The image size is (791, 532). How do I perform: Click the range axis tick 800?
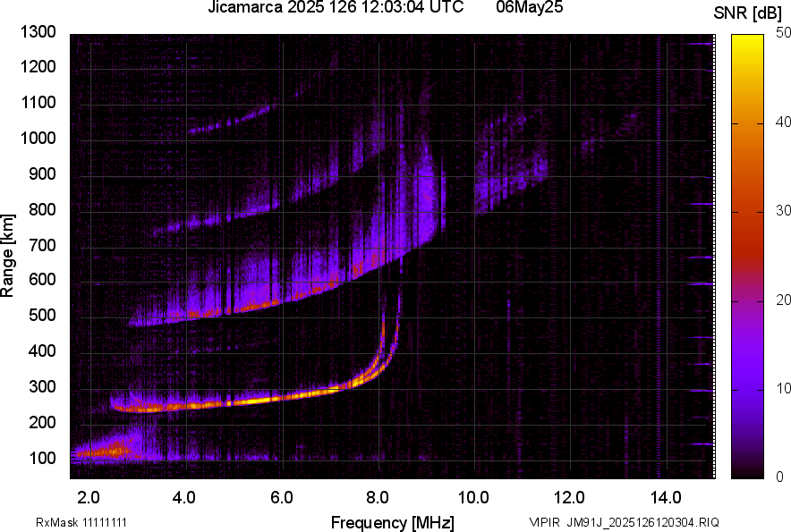click(x=42, y=208)
